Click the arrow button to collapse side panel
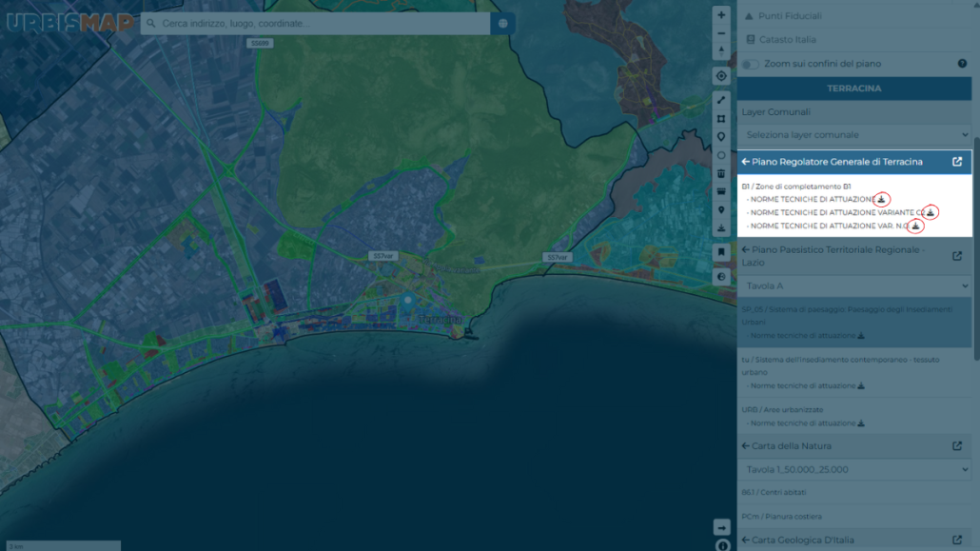This screenshot has width=980, height=551. [x=722, y=527]
